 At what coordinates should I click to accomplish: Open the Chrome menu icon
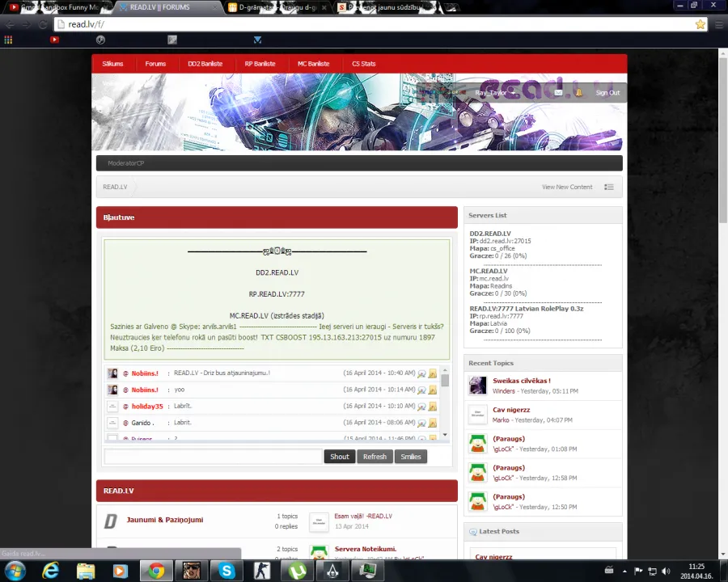[x=719, y=24]
